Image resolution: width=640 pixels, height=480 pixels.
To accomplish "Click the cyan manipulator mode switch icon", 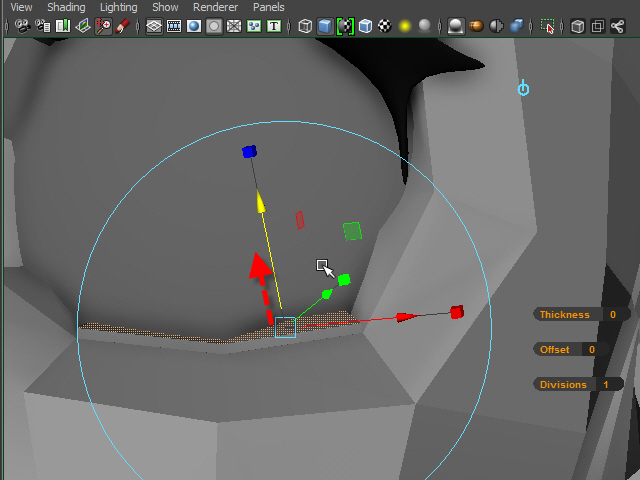I will (x=523, y=88).
